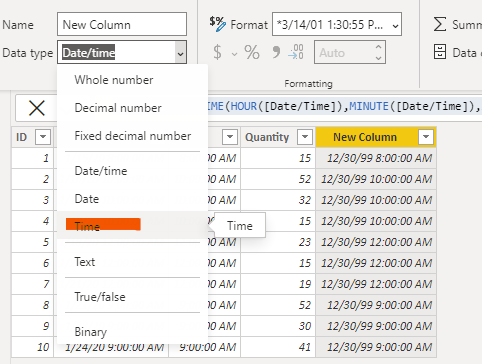The image size is (482, 364).
Task: Select Fixed decimal number data type
Action: coord(132,136)
